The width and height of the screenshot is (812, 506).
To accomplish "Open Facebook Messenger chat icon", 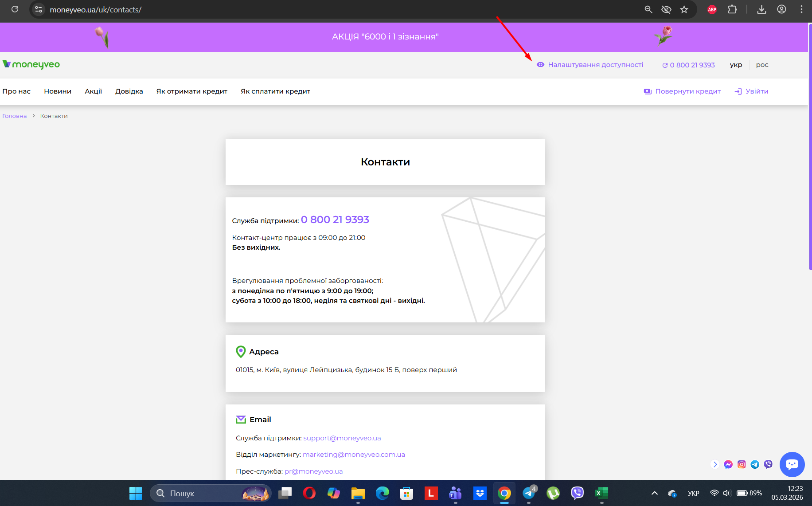I will point(728,464).
